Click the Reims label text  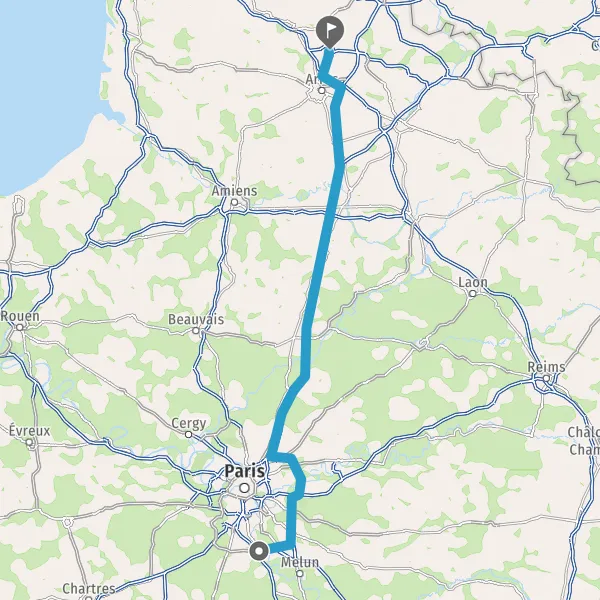[x=546, y=367]
